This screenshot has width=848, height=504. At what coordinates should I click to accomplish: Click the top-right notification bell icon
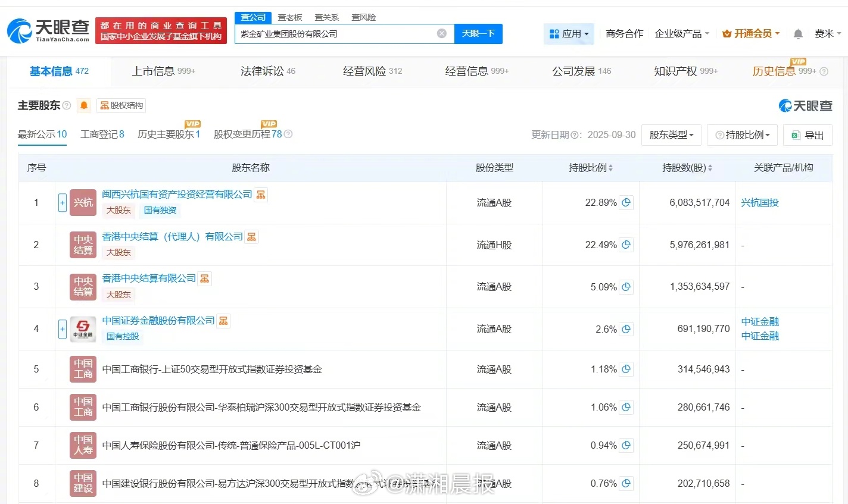[797, 34]
